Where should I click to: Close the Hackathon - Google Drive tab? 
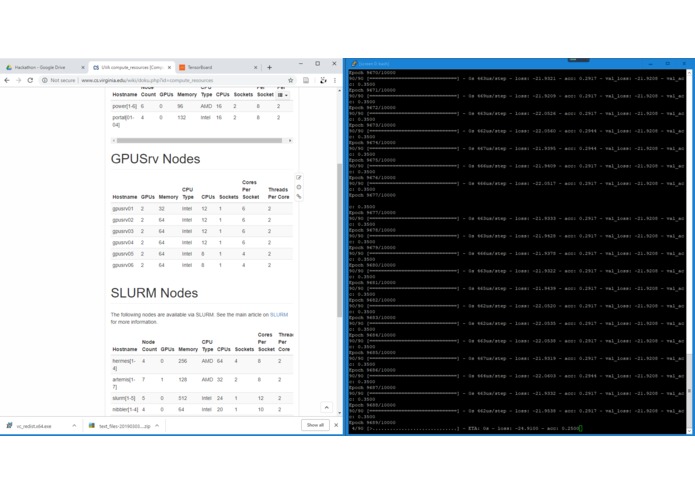point(83,67)
